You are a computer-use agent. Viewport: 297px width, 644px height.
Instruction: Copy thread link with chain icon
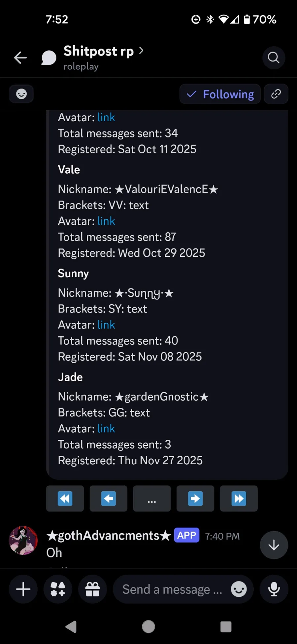click(x=276, y=94)
